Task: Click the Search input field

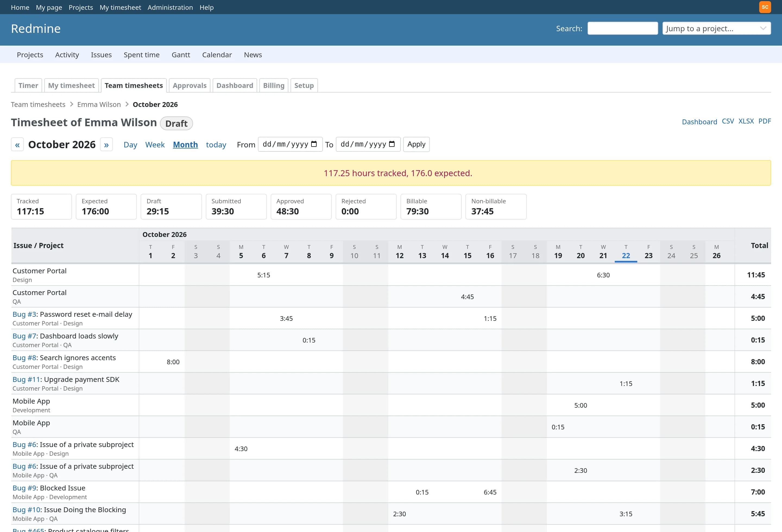Action: tap(623, 28)
